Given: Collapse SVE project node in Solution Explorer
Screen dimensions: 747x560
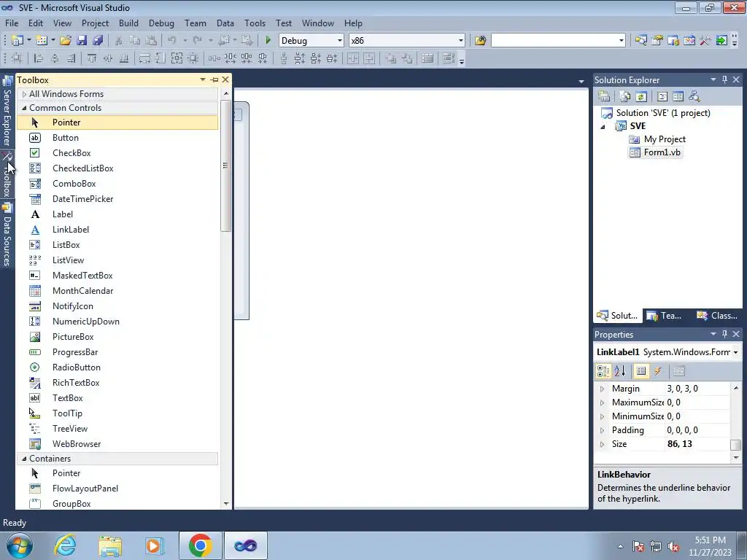Looking at the screenshot, I should click(x=603, y=127).
